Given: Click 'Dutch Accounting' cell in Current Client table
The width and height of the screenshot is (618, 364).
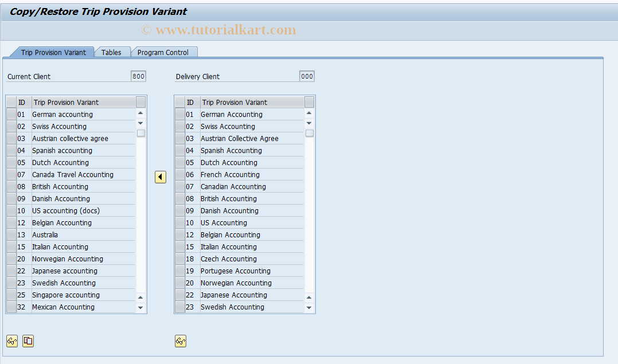Looking at the screenshot, I should 83,163.
